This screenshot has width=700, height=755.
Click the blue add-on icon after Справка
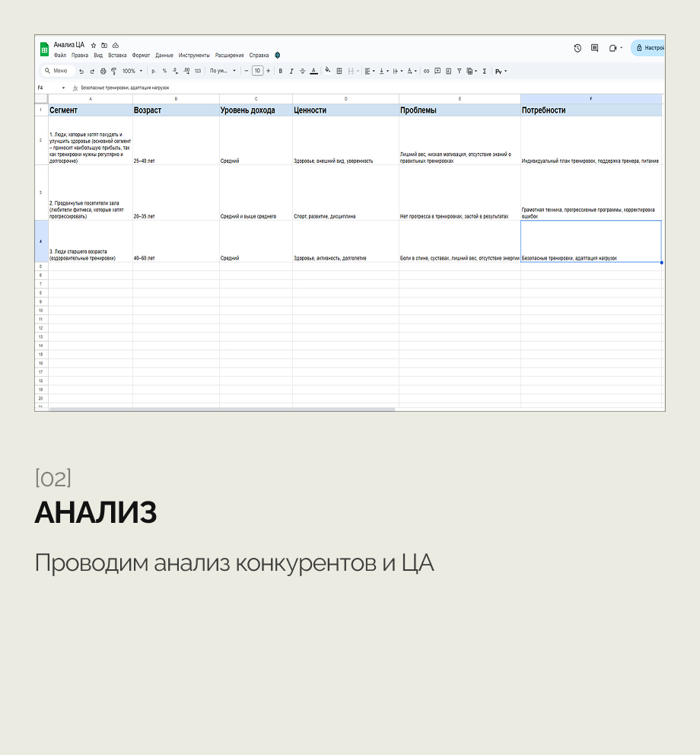pos(278,56)
